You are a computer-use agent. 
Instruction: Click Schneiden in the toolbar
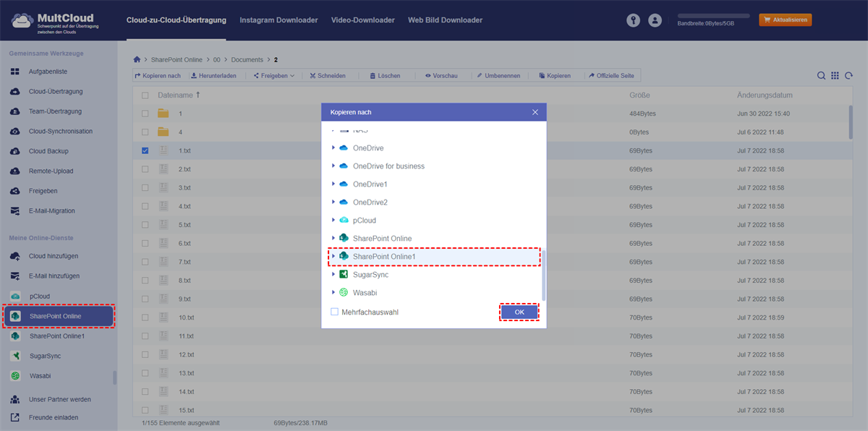coord(327,76)
